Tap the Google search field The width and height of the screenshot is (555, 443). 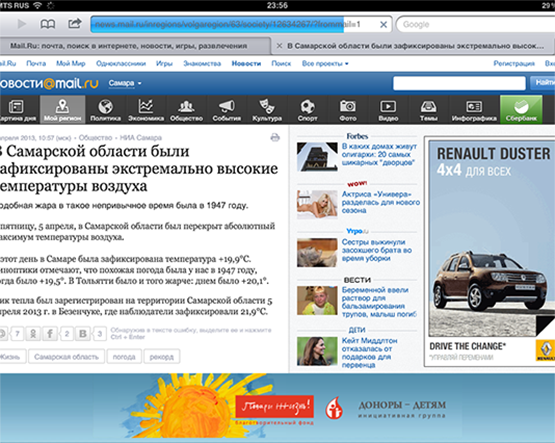point(475,24)
